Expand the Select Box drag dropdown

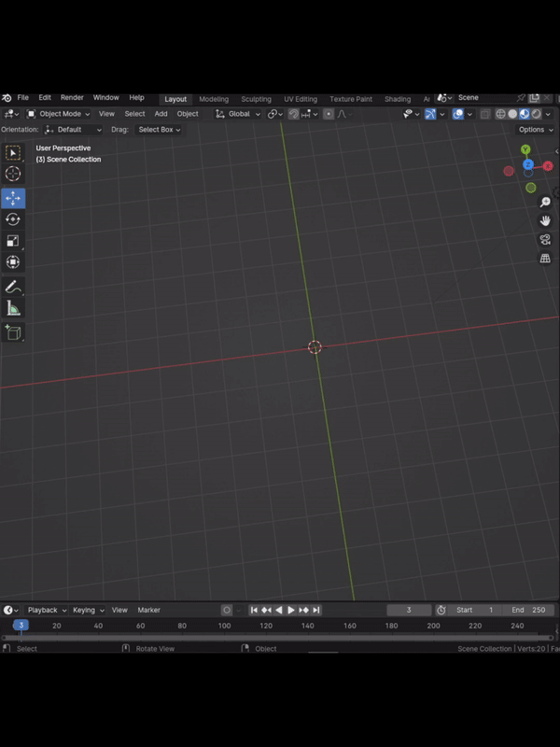(159, 130)
